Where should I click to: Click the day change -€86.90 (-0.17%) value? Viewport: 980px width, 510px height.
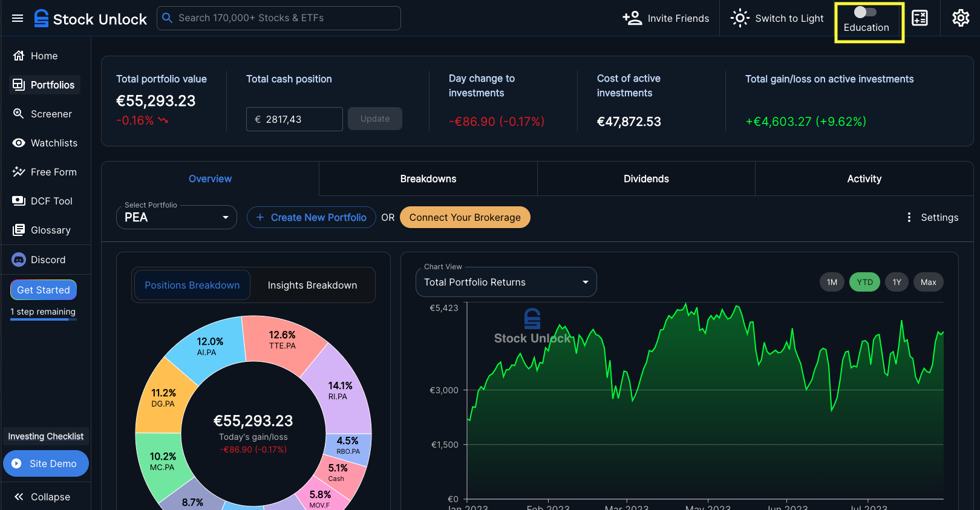497,122
